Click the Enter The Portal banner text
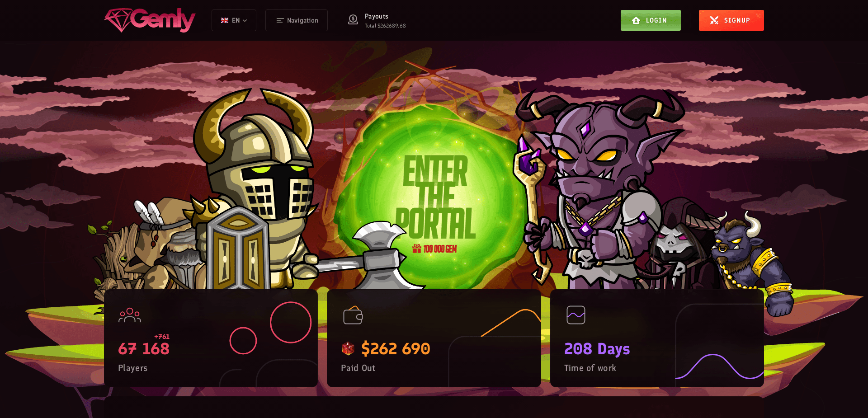The image size is (868, 418). tap(435, 197)
